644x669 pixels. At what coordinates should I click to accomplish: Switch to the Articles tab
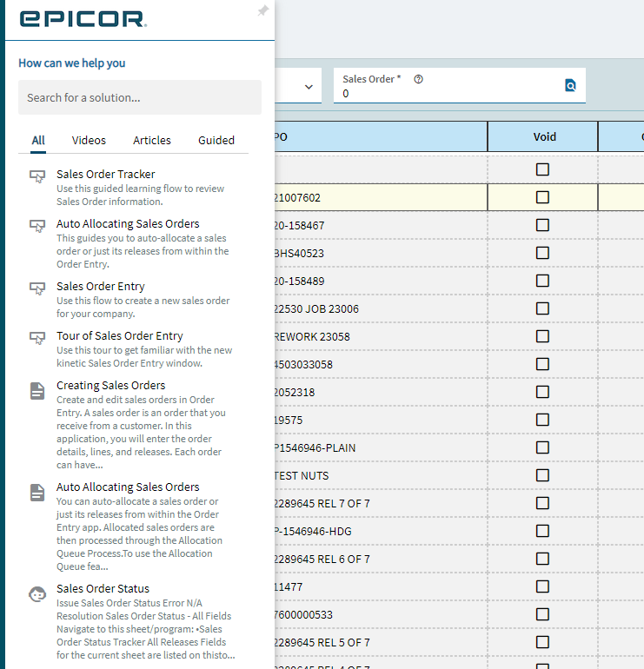point(152,141)
